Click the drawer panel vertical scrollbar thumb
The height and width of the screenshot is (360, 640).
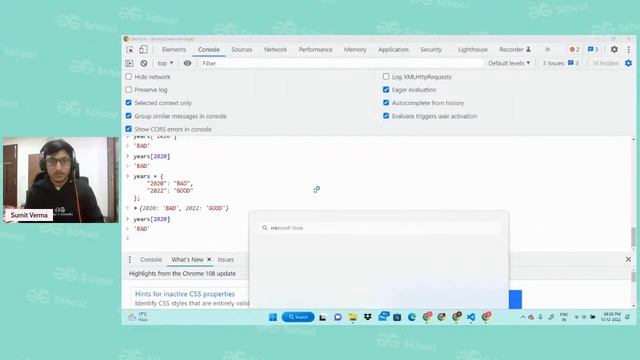point(633,277)
